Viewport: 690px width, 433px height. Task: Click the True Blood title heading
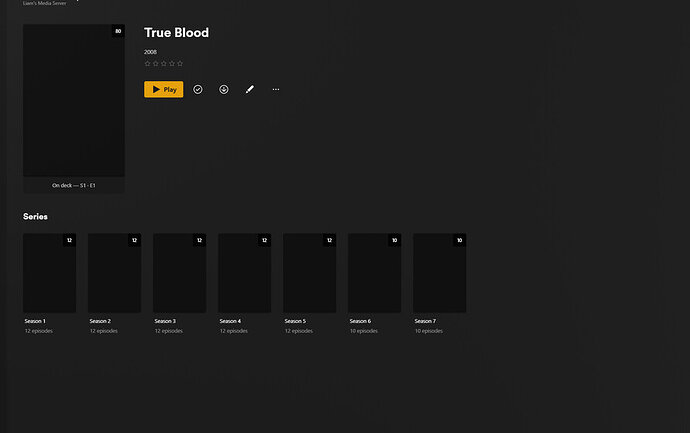[176, 33]
